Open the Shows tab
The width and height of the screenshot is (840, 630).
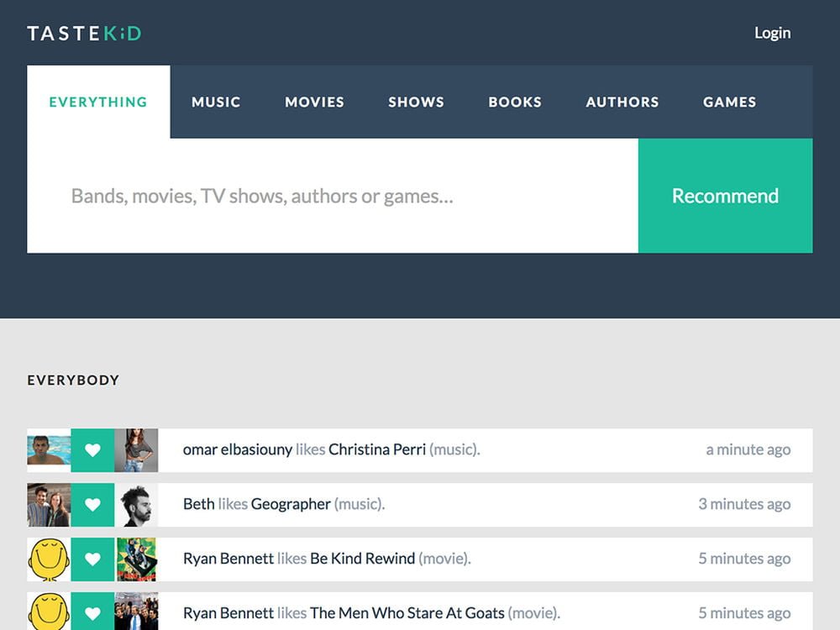416,102
